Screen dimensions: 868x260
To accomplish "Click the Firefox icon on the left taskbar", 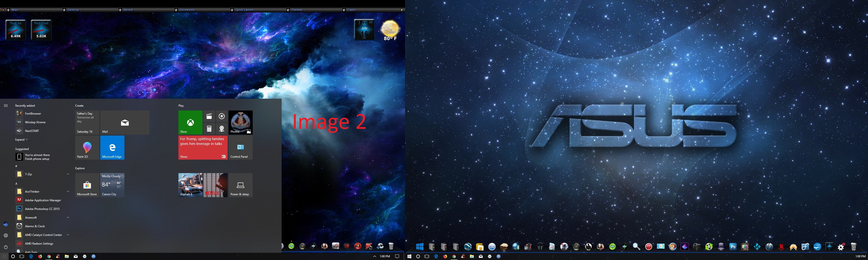I will (40, 256).
